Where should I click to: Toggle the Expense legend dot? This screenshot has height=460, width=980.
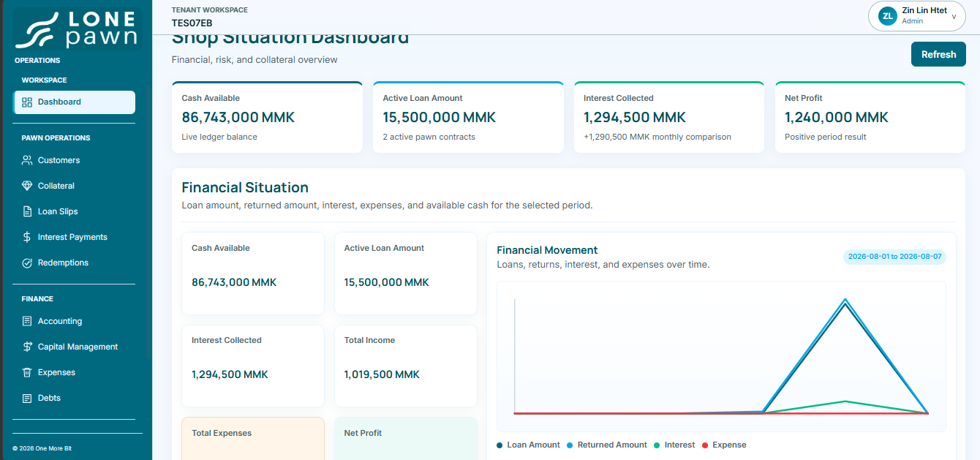tap(705, 445)
